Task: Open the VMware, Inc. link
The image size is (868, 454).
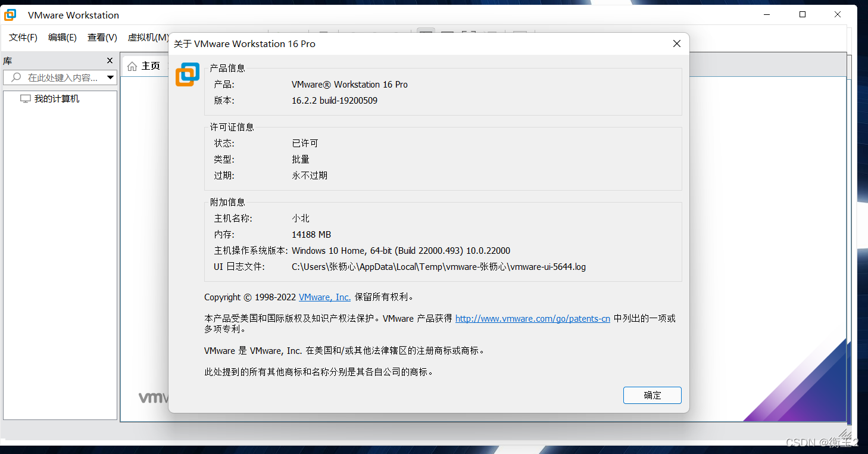Action: click(x=324, y=297)
